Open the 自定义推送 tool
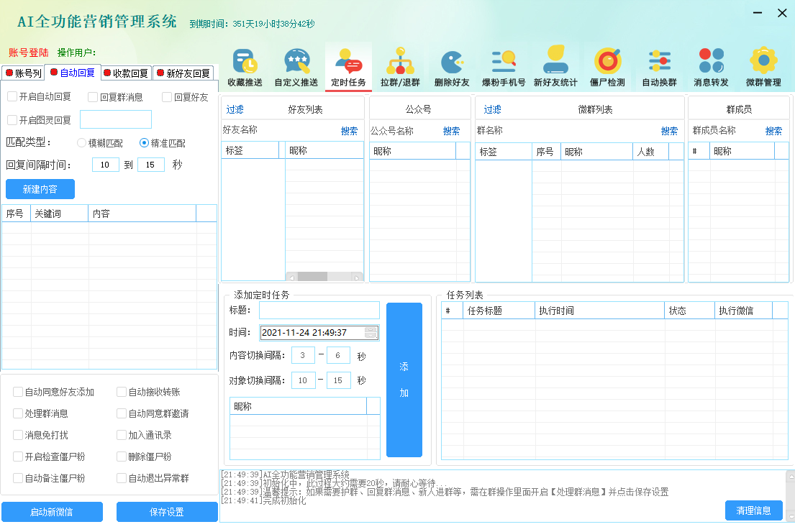The image size is (795, 532). click(296, 68)
